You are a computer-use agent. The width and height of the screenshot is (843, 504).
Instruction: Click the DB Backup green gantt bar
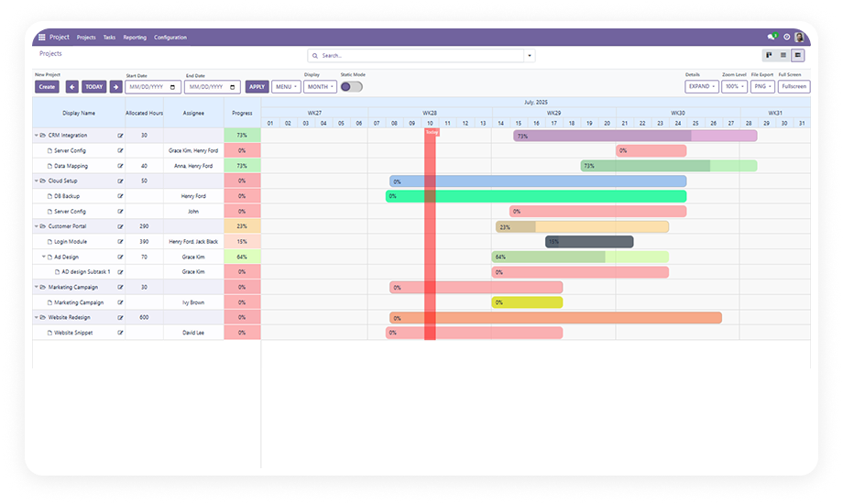[536, 196]
